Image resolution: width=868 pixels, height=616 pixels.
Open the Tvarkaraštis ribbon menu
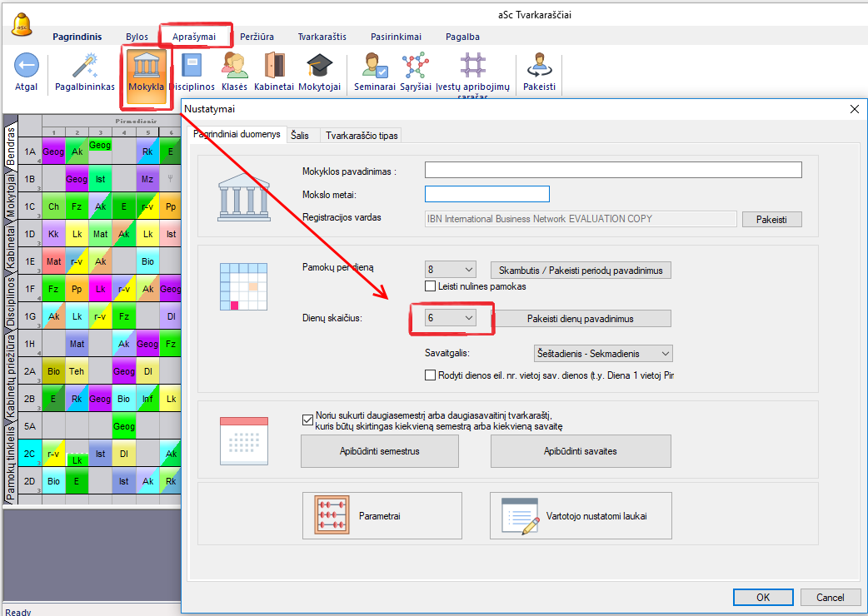(x=322, y=37)
